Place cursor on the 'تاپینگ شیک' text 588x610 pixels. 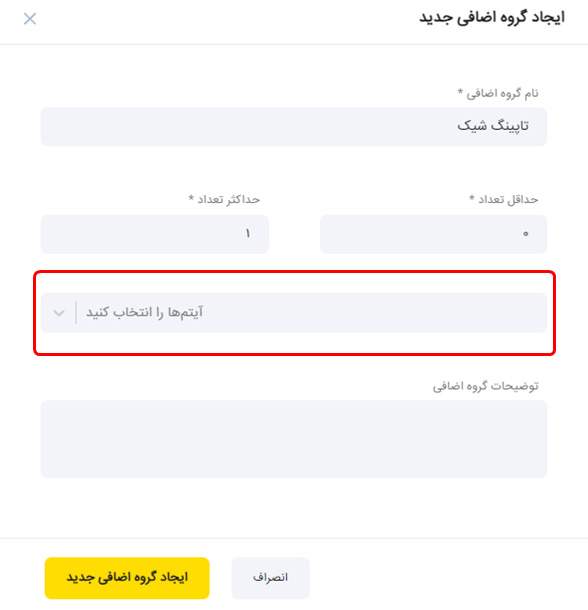point(493,126)
